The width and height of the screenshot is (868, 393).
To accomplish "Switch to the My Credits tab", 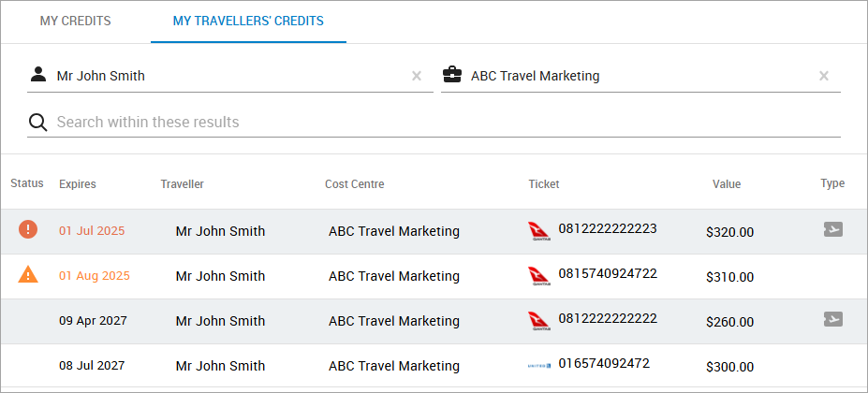I will [75, 22].
